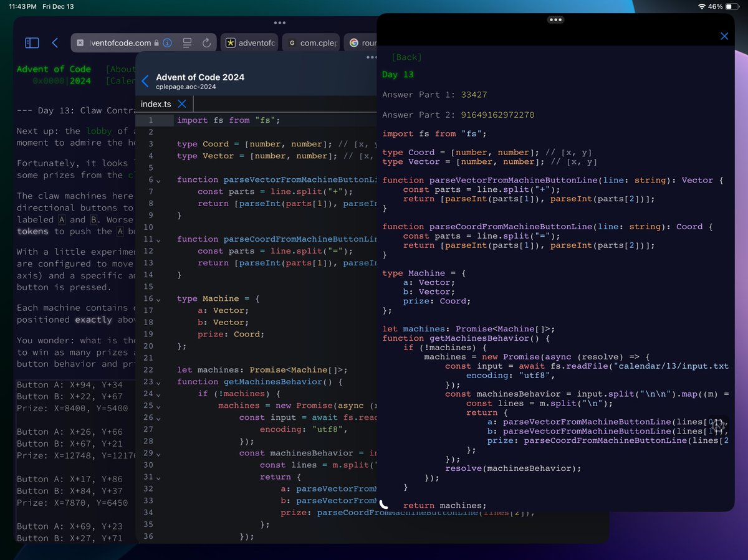The width and height of the screenshot is (748, 560).
Task: Close the Day 13 preview panel
Action: tap(724, 36)
